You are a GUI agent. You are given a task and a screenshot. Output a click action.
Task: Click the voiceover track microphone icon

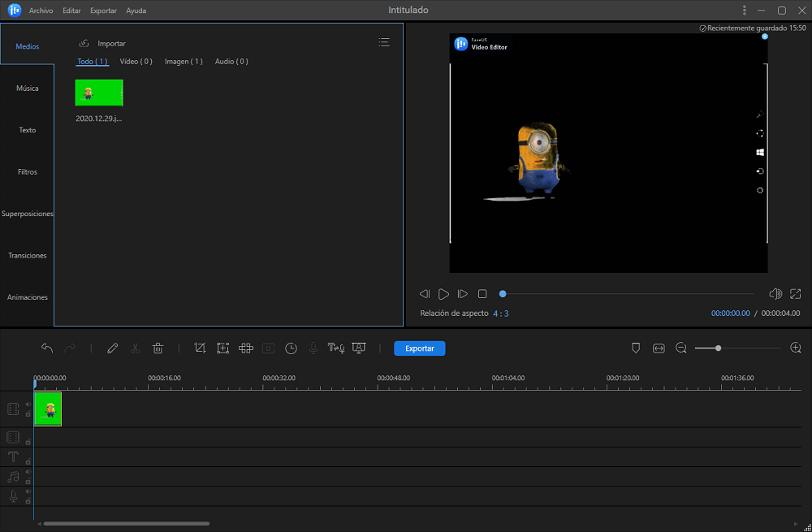click(14, 496)
